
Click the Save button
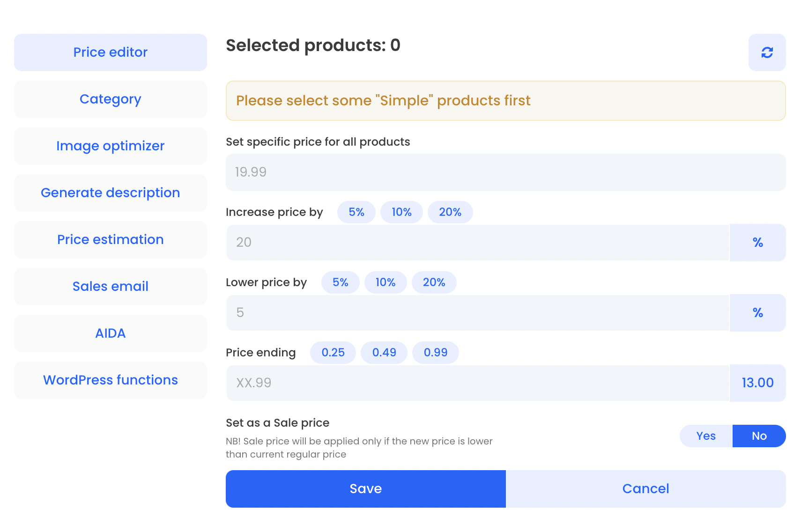click(366, 489)
